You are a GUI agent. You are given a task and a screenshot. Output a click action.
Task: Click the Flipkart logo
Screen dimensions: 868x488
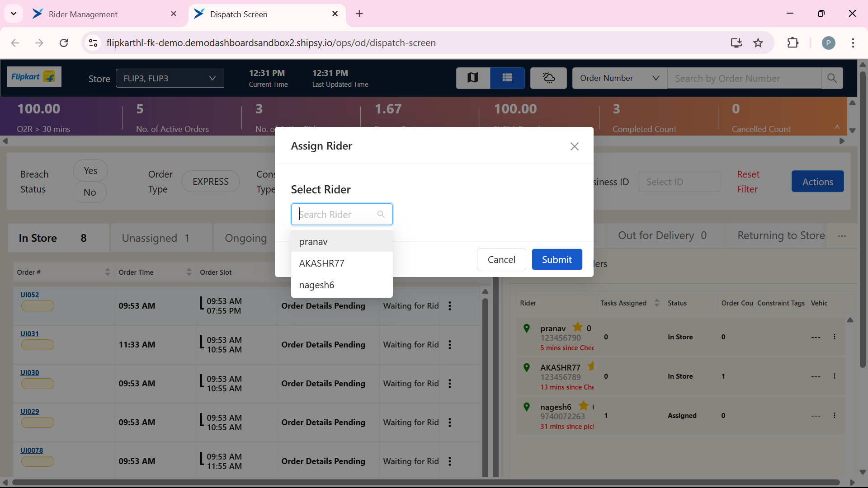[34, 77]
